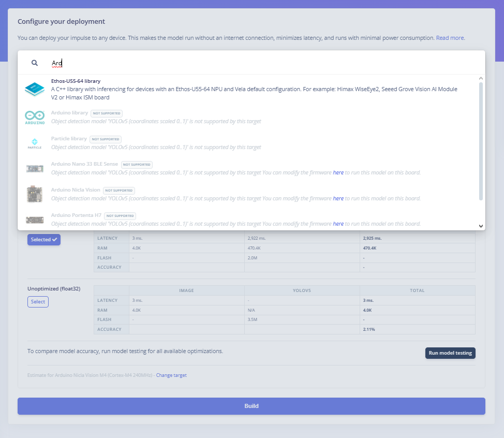Click the '2,925 ms.' total latency value
Screen dimensions: 504x438
point(372,238)
